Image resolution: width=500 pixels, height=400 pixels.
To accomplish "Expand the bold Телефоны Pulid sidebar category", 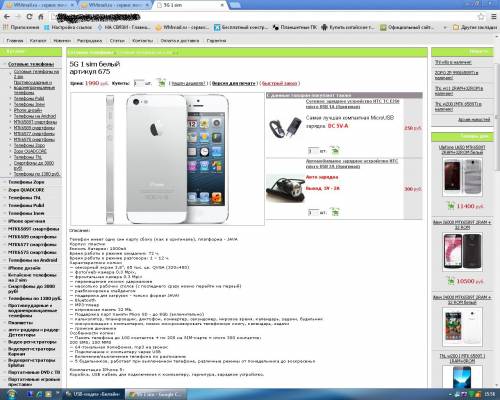I will 26,205.
